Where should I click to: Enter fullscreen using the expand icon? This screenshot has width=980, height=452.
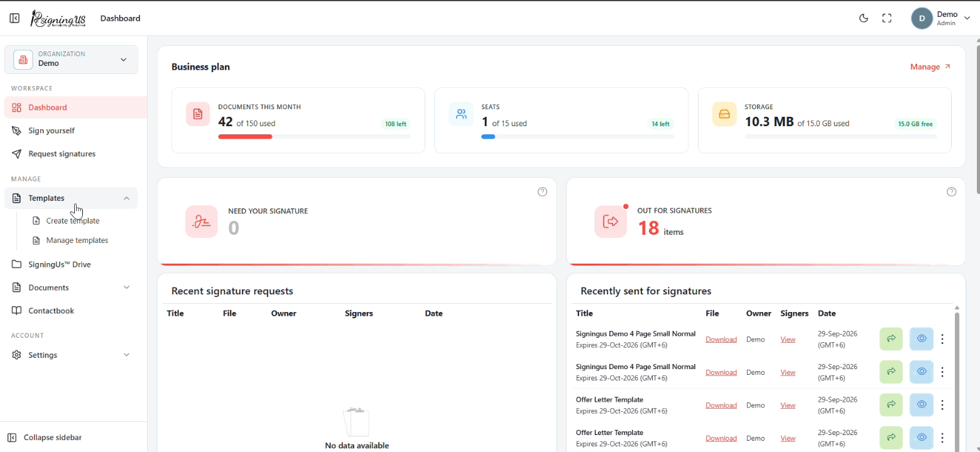click(887, 18)
